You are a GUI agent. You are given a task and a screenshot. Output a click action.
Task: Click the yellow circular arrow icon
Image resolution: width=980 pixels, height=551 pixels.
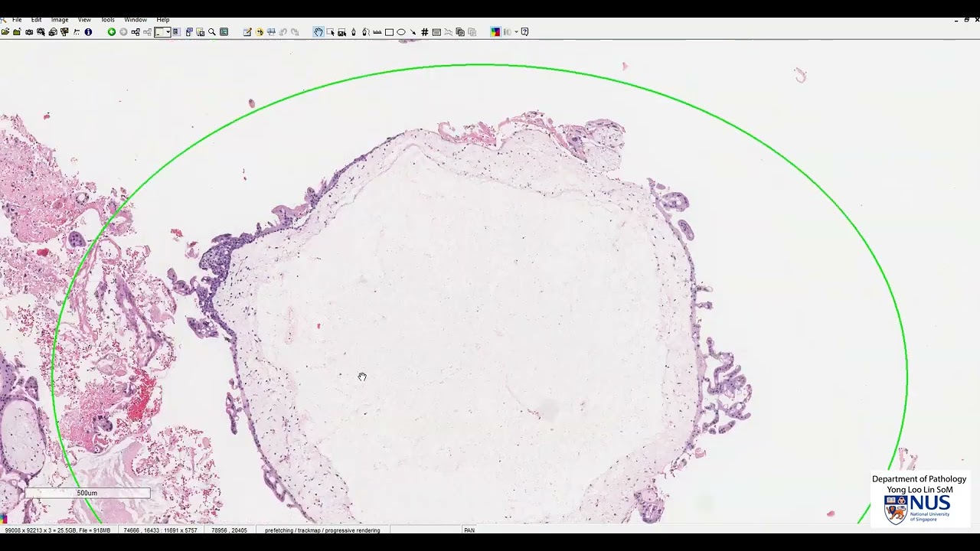click(260, 32)
